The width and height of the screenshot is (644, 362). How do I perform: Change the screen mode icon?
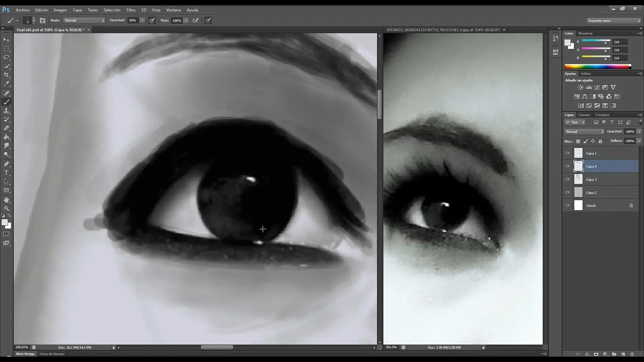(6, 243)
